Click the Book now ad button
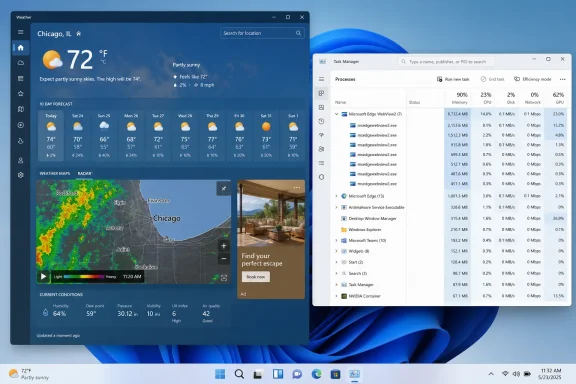The image size is (576, 384). pyautogui.click(x=256, y=277)
